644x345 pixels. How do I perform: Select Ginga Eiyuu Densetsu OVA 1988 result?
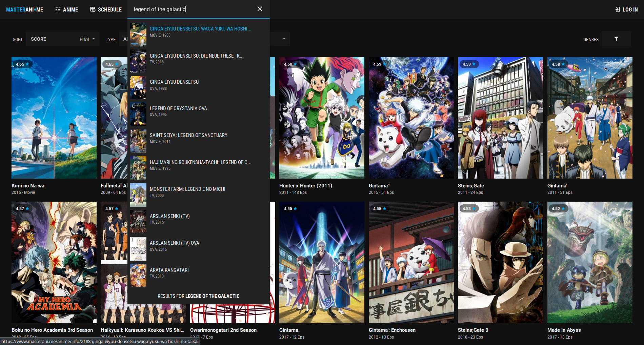pos(199,87)
